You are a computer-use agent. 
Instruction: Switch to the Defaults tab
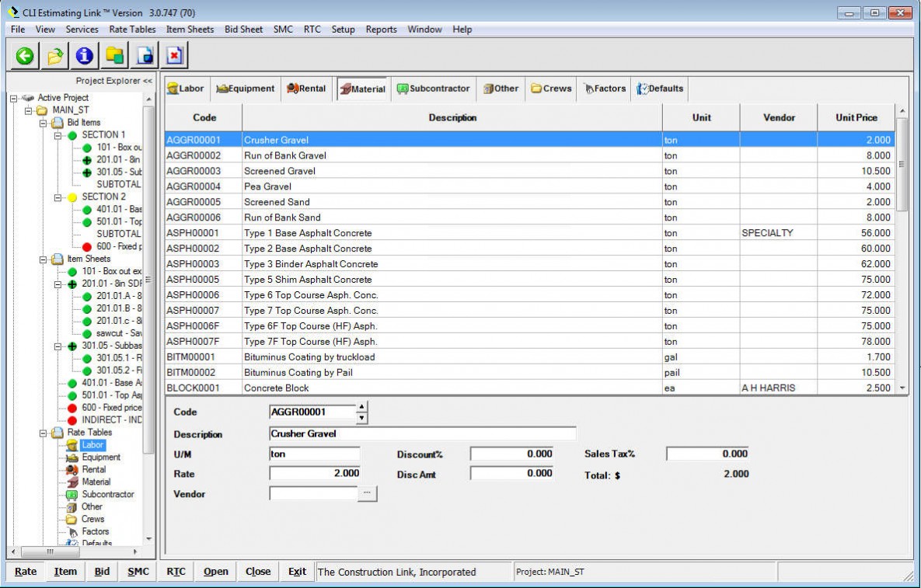(x=660, y=89)
